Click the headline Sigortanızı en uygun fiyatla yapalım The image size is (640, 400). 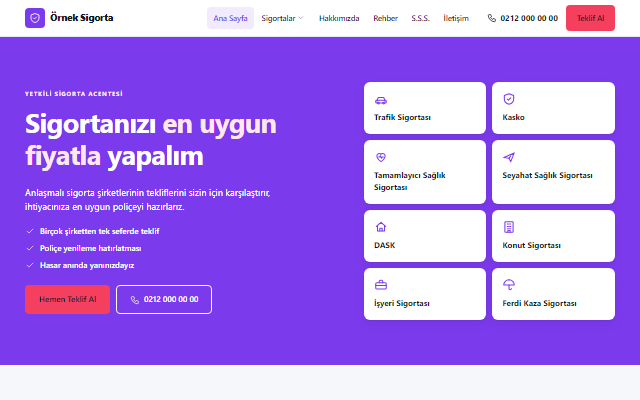click(x=151, y=140)
